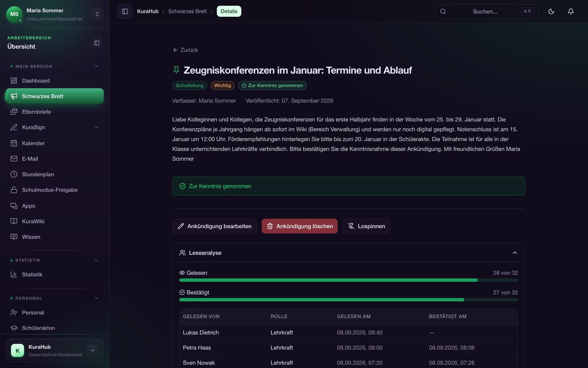Open the KuraHub school switcher dropdown
The width and height of the screenshot is (588, 368).
pos(92,350)
